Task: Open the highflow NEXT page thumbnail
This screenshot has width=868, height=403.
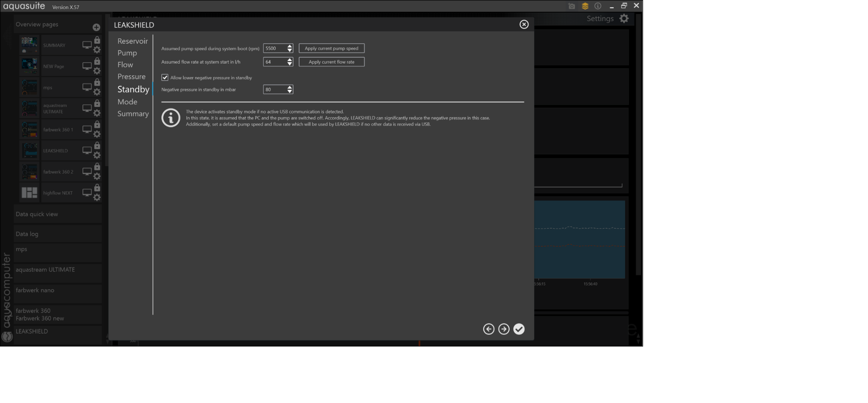Action: coord(29,193)
